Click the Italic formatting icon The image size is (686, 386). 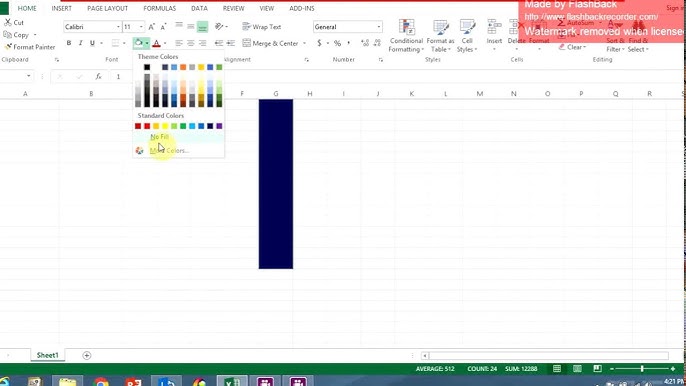click(80, 43)
